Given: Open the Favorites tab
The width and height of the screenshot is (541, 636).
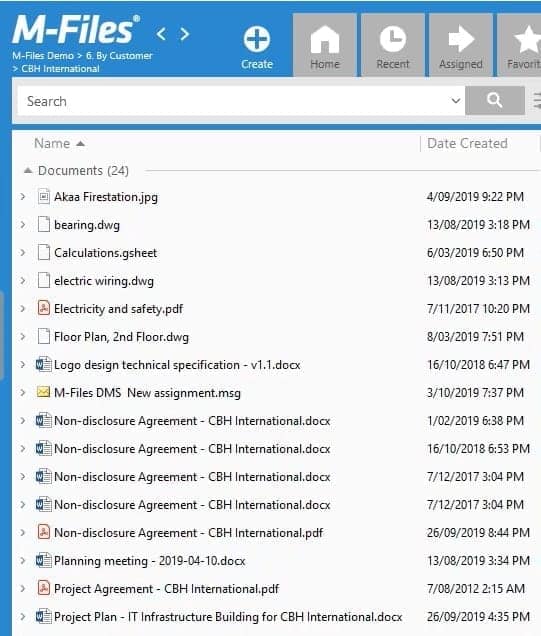Looking at the screenshot, I should 520,45.
